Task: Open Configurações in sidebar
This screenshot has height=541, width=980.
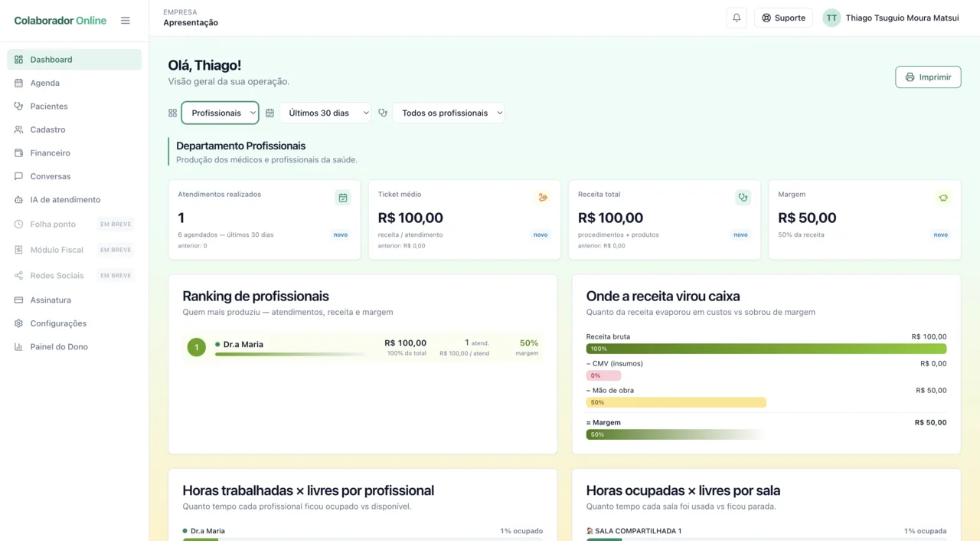Action: pos(74,323)
